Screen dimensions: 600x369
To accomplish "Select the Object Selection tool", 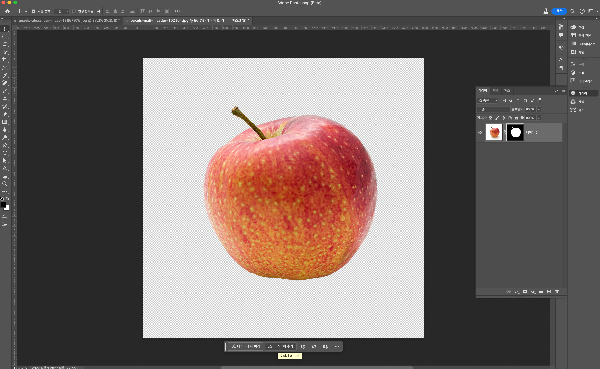I will coord(5,52).
